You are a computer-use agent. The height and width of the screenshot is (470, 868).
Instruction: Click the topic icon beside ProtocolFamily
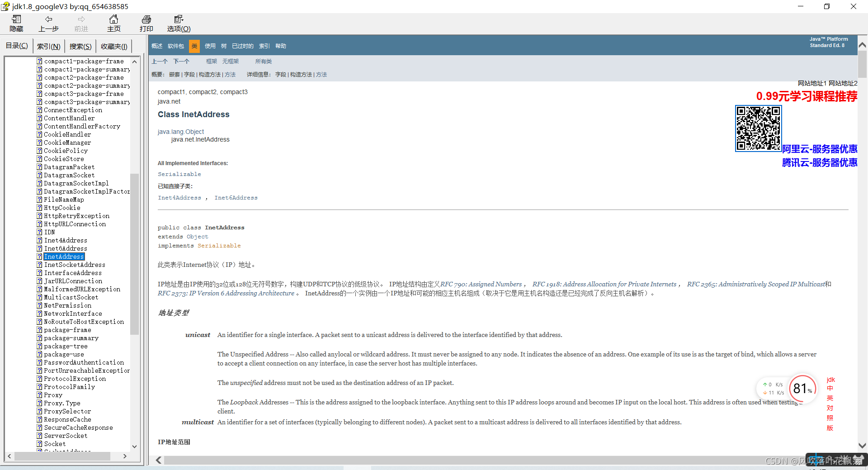tap(40, 387)
